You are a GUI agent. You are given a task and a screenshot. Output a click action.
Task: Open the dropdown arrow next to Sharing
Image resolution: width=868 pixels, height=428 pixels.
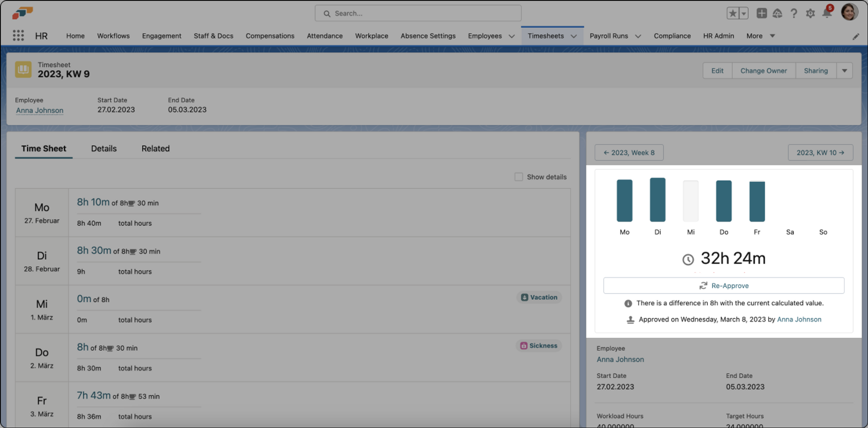coord(844,70)
